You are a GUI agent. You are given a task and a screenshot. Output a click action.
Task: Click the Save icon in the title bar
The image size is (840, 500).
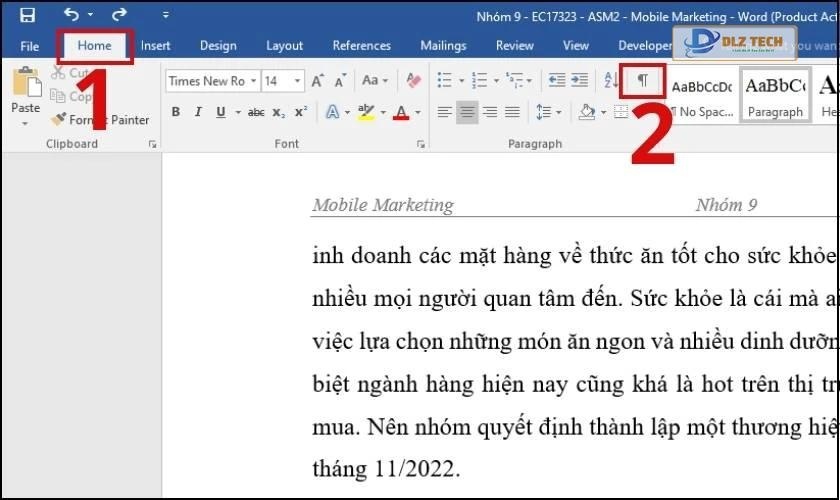pos(27,15)
